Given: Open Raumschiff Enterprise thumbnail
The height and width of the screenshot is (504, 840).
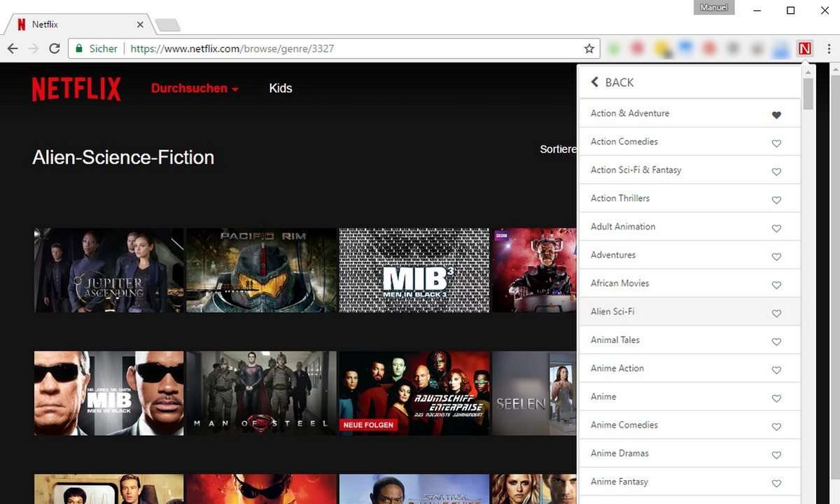Looking at the screenshot, I should click(414, 393).
